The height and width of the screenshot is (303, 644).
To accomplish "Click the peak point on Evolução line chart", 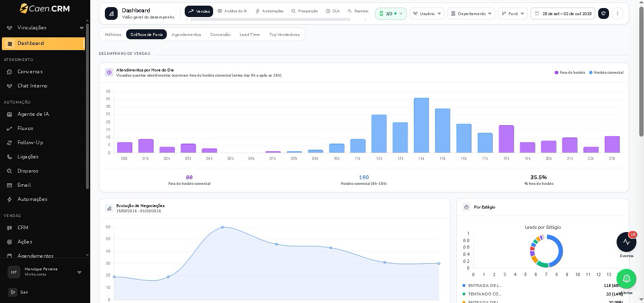I will pos(223,227).
